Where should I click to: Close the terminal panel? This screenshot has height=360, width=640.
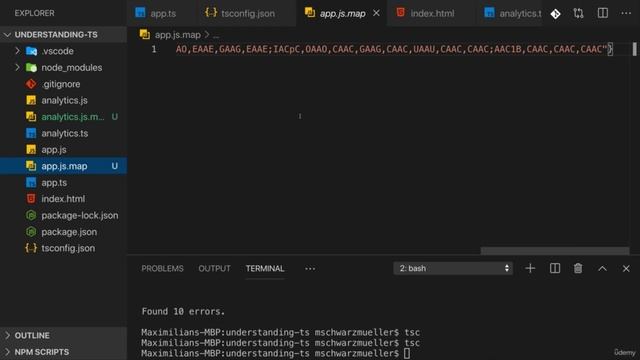[626, 269]
